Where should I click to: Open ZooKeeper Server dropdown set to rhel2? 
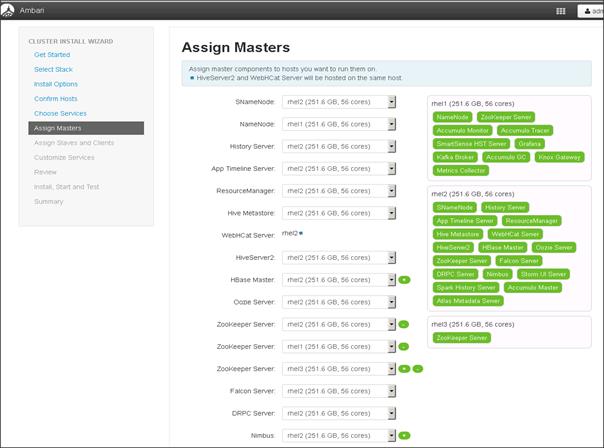click(339, 324)
